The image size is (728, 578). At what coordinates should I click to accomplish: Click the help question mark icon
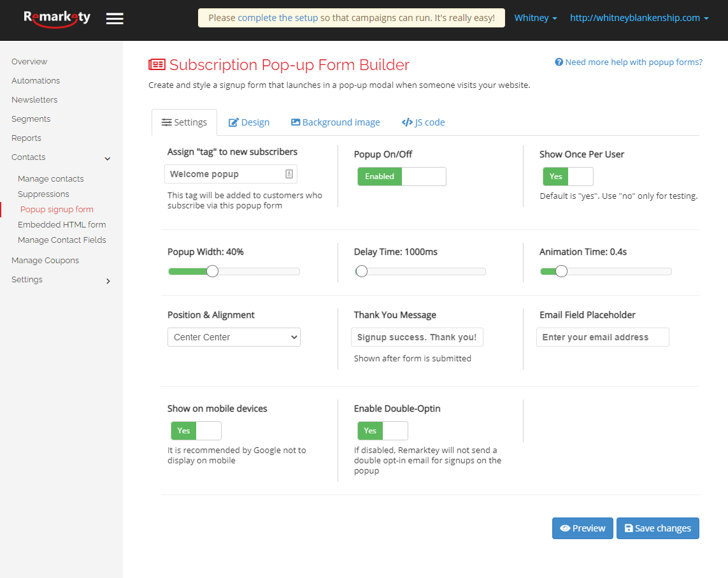pyautogui.click(x=559, y=62)
